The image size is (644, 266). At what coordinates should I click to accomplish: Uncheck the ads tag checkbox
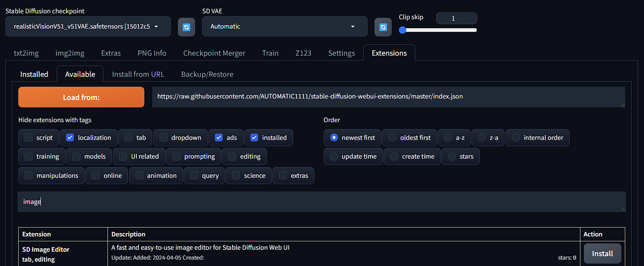tap(219, 137)
